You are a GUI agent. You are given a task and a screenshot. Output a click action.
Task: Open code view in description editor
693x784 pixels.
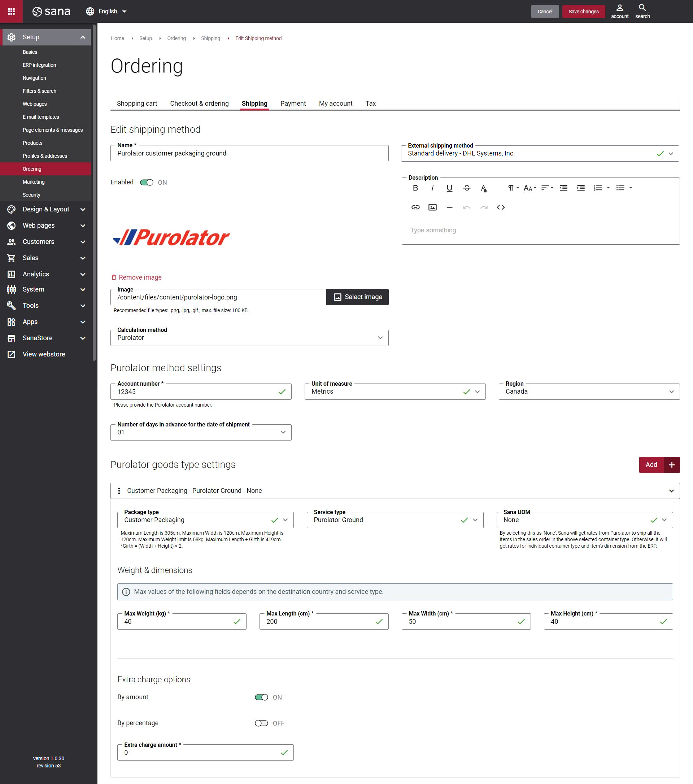pos(501,207)
